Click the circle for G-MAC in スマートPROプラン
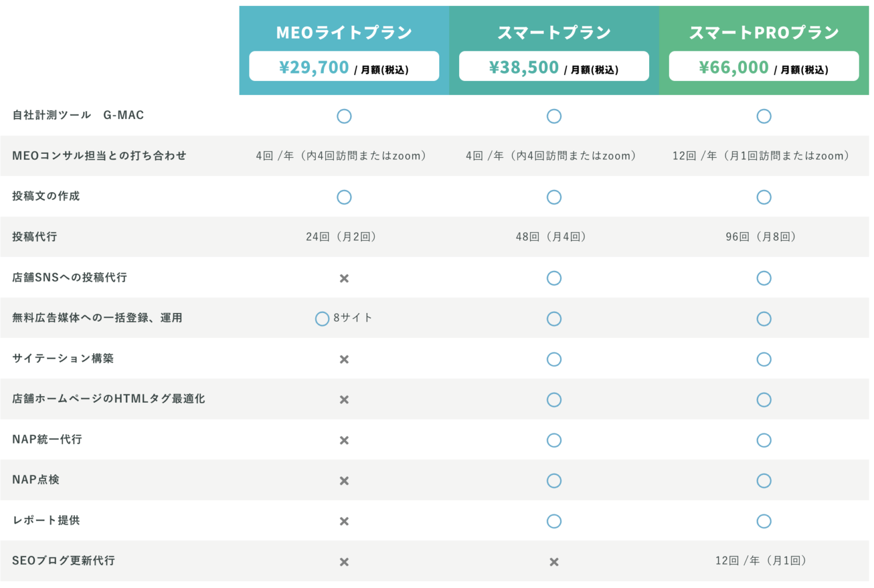This screenshot has width=874, height=588. 764,116
